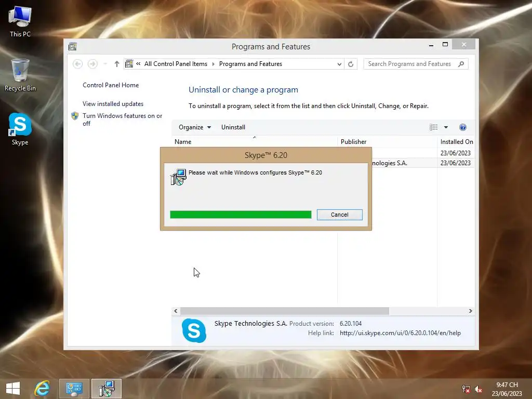Open Control Panel Home link
Screen dimensions: 532x399
pyautogui.click(x=111, y=85)
